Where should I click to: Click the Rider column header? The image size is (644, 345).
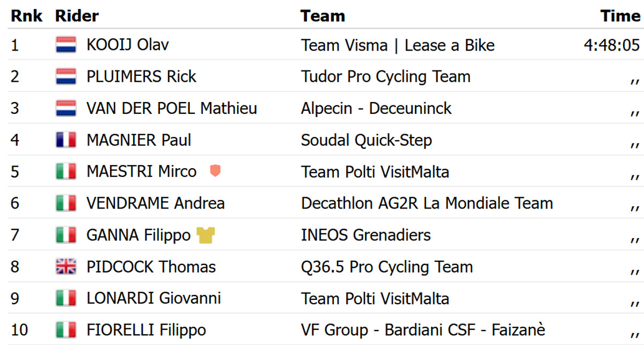click(x=77, y=16)
